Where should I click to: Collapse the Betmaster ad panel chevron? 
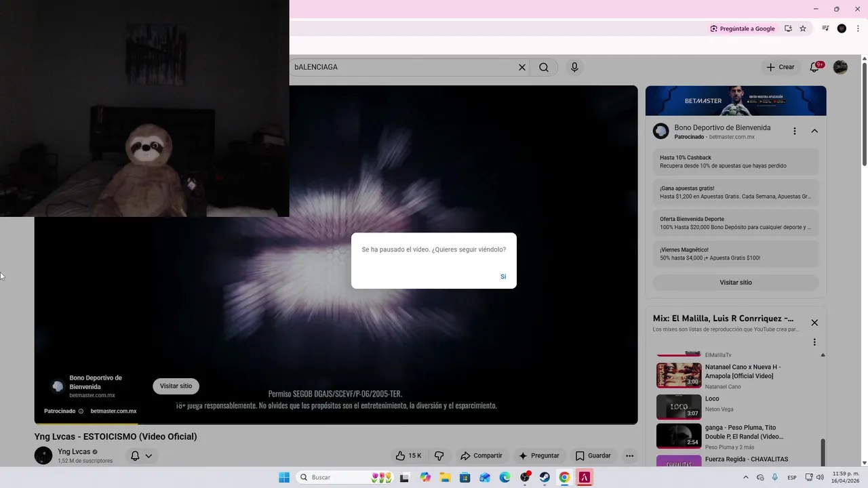(814, 131)
